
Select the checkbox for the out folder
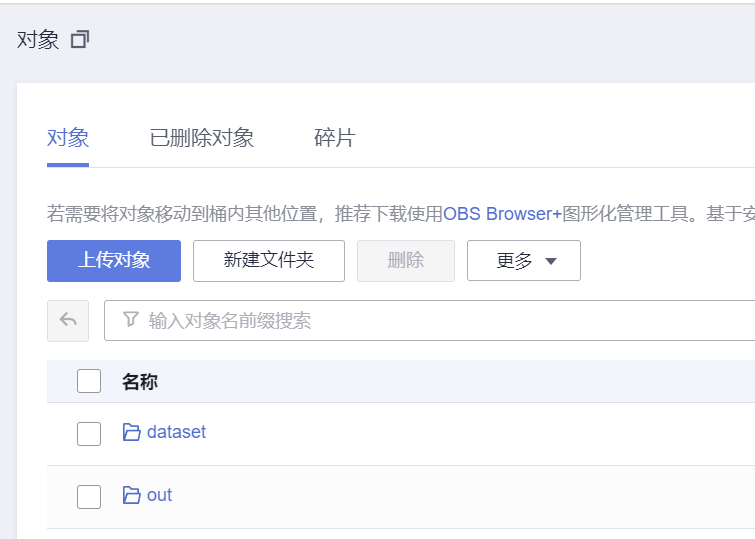[89, 496]
